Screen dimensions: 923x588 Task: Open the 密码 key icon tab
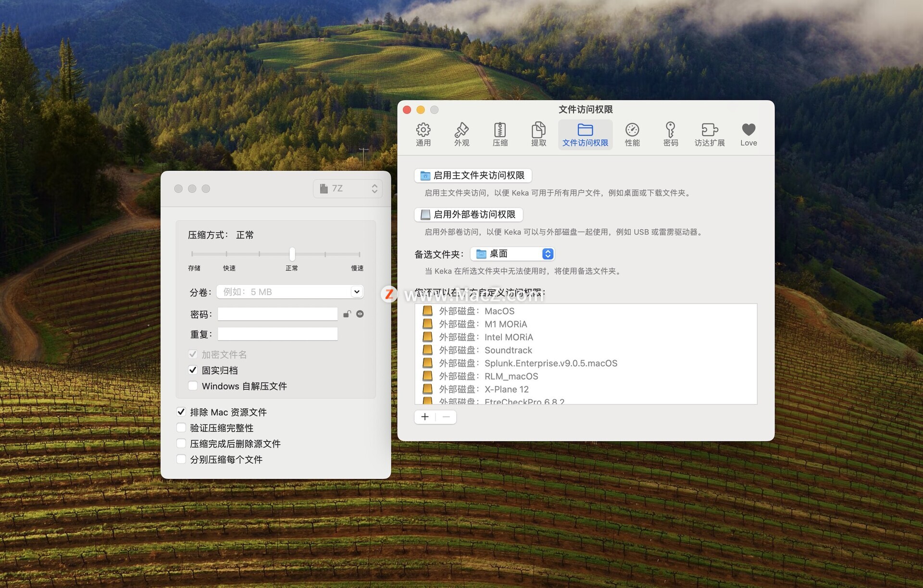pyautogui.click(x=671, y=135)
